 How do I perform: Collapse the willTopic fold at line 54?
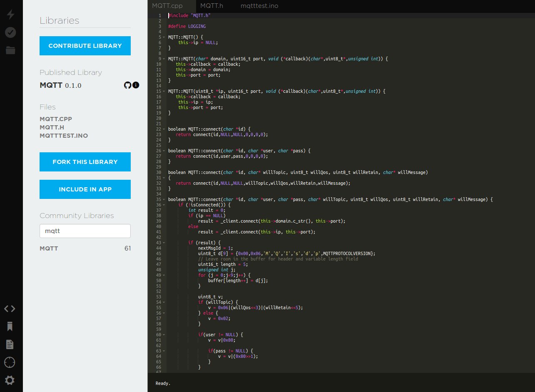tap(164, 302)
